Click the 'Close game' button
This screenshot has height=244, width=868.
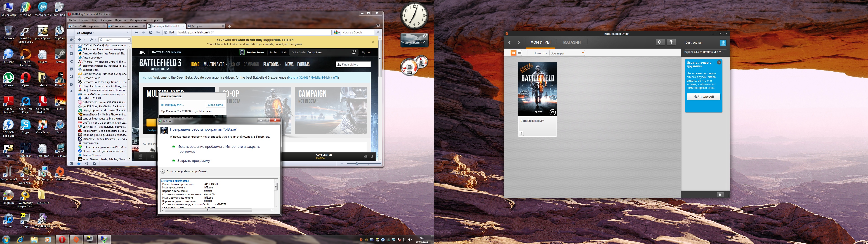(215, 105)
